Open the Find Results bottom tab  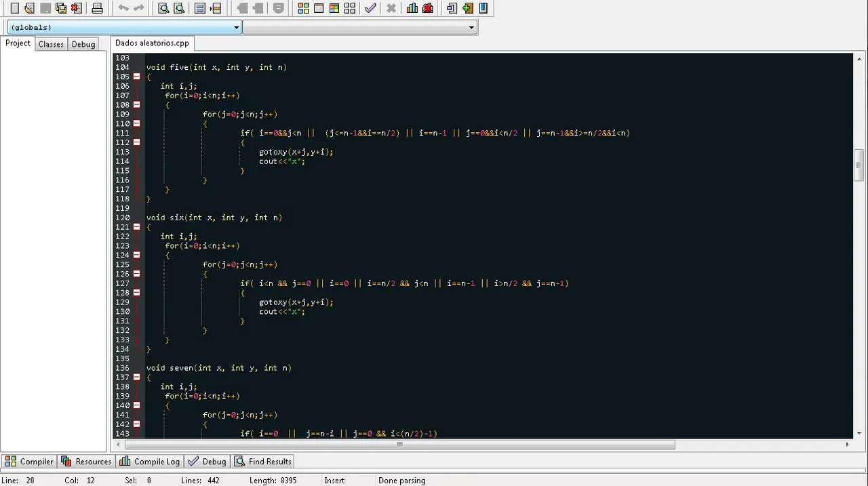click(x=263, y=462)
